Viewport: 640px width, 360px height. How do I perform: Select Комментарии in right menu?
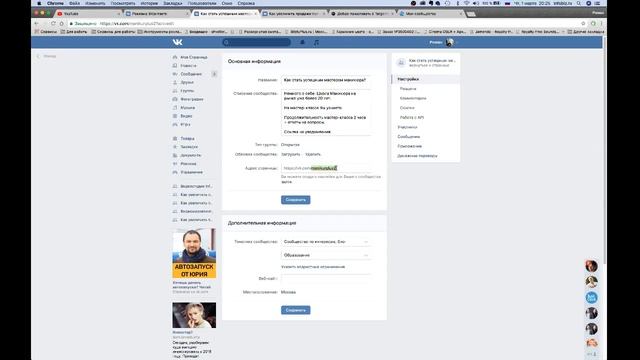click(413, 98)
